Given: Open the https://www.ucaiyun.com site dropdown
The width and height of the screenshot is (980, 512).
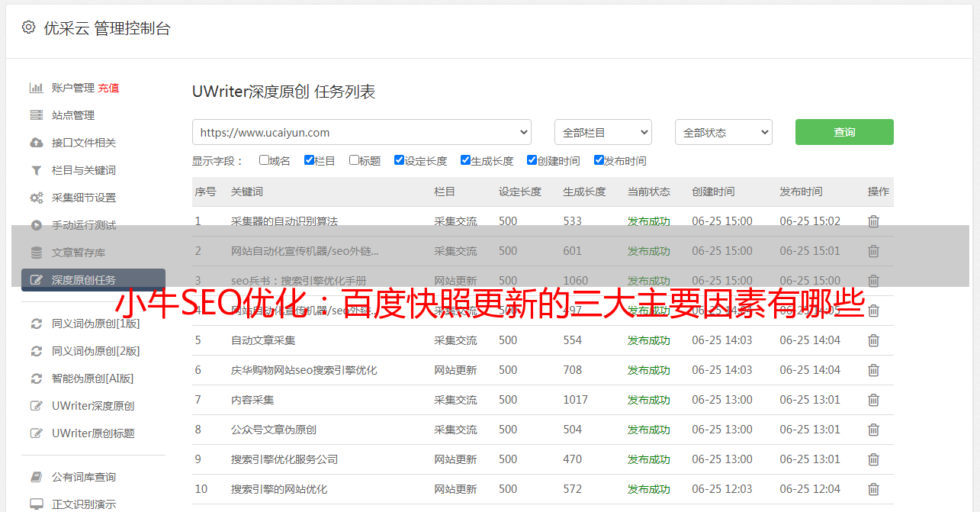Looking at the screenshot, I should (x=361, y=132).
